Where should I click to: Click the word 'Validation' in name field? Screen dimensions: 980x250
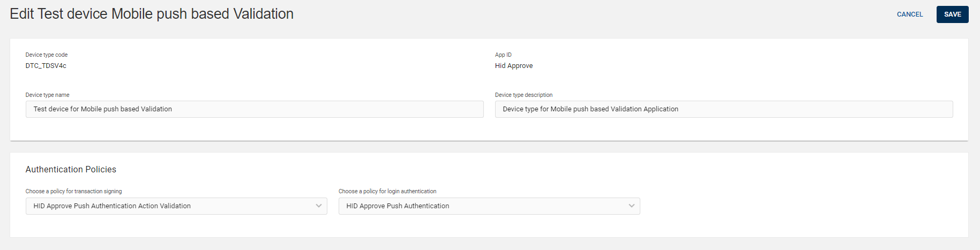click(156, 109)
